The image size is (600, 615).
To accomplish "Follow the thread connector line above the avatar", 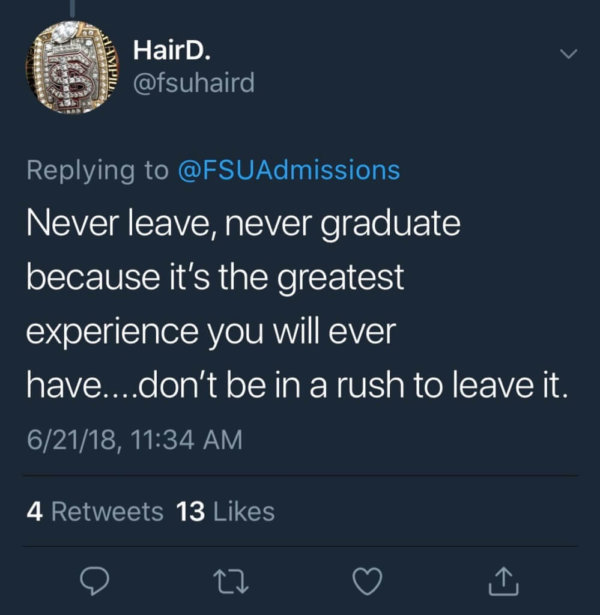I will click(x=73, y=8).
